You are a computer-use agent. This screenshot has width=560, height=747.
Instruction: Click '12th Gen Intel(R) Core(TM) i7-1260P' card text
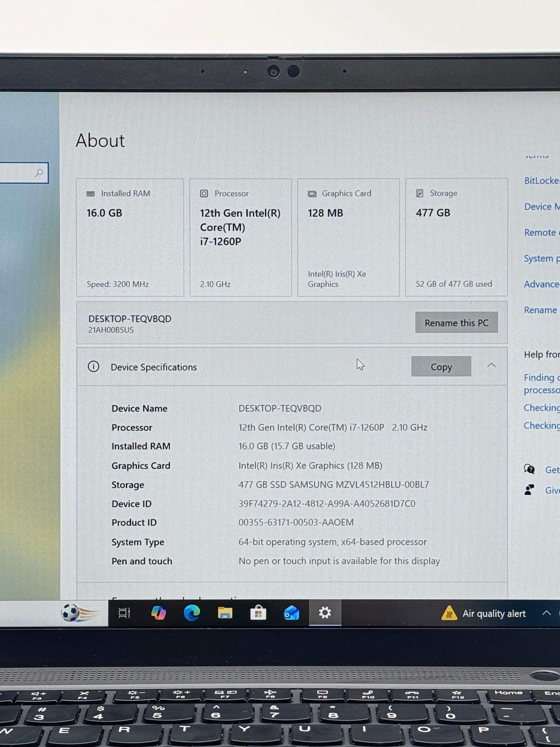click(240, 227)
